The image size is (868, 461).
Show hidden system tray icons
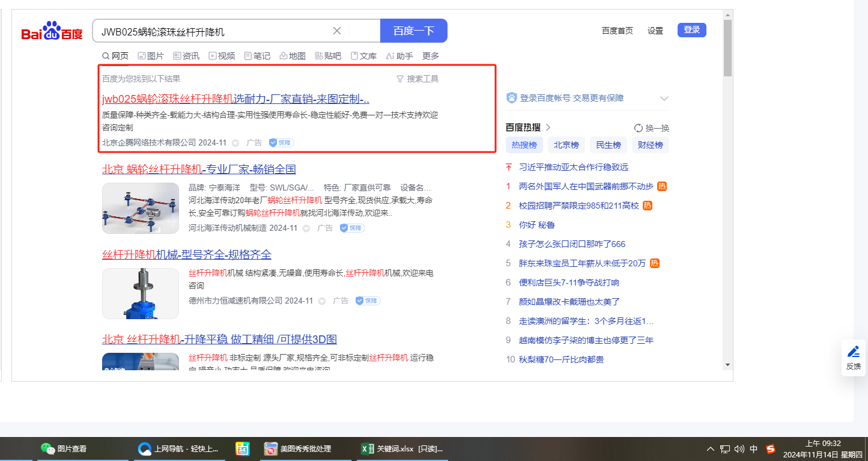click(x=711, y=449)
